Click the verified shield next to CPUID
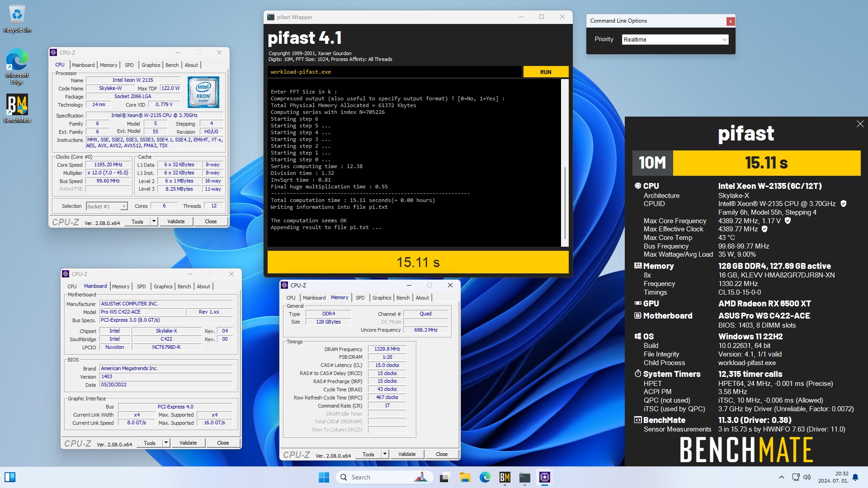Image resolution: width=868 pixels, height=488 pixels. pyautogui.click(x=844, y=204)
